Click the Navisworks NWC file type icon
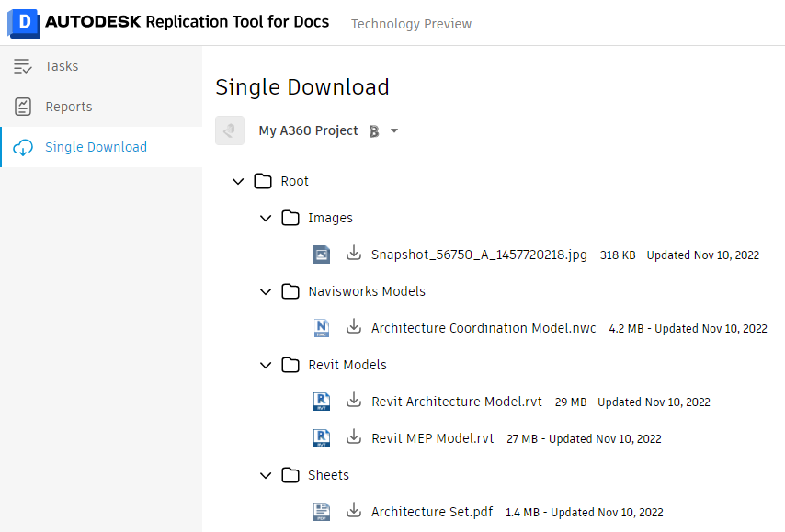785x532 pixels. pos(322,328)
